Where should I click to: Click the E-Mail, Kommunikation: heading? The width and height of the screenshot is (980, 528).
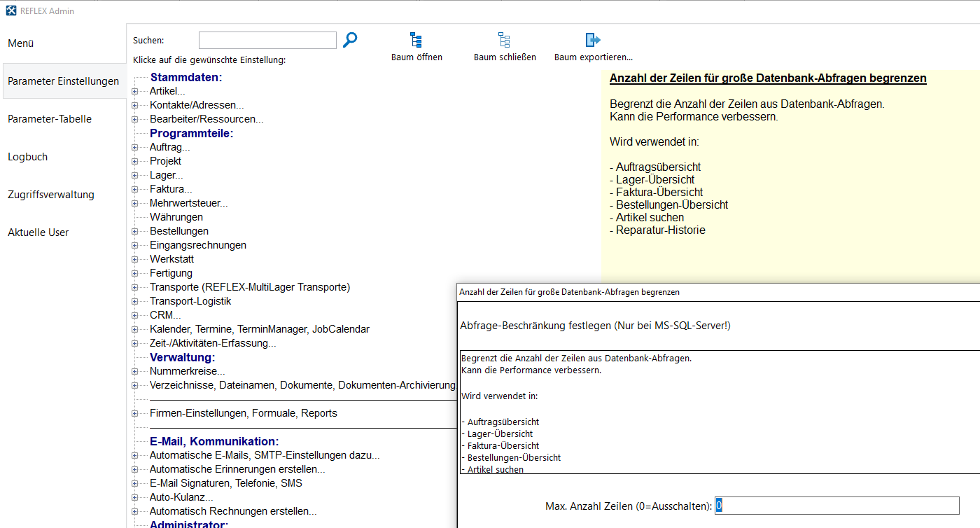click(x=214, y=441)
